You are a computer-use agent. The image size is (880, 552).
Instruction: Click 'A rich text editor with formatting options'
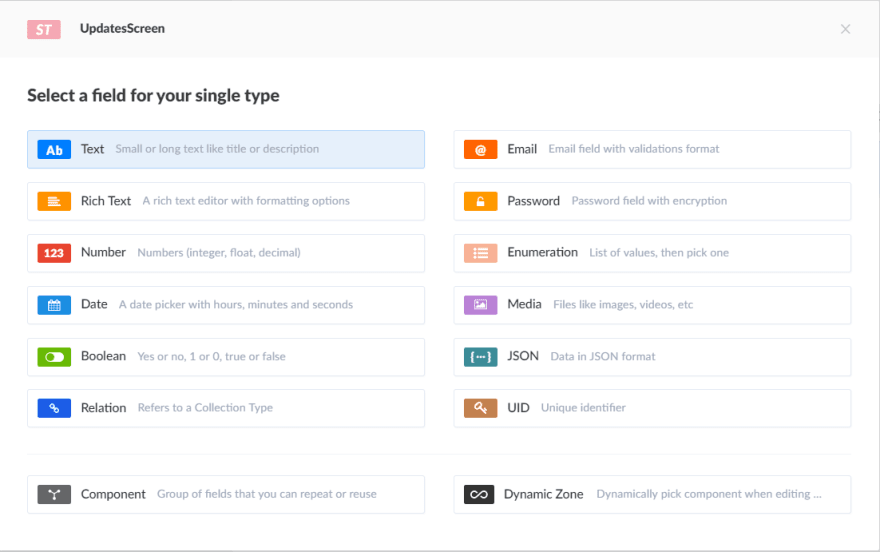pyautogui.click(x=246, y=201)
